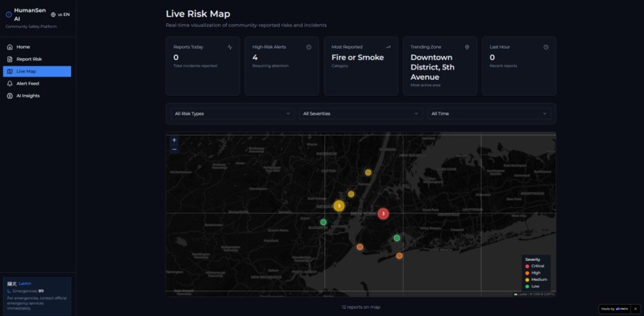Click the yellow Medium legend swatch

pyautogui.click(x=527, y=280)
